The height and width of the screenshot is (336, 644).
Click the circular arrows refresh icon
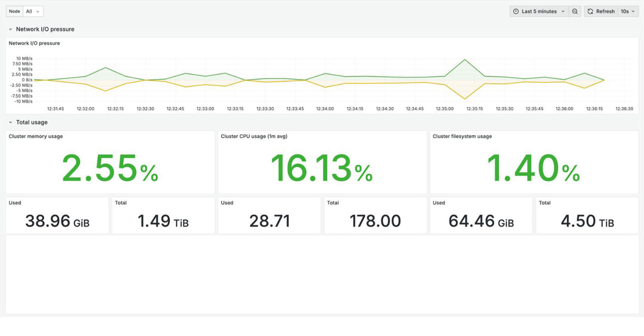pos(590,11)
